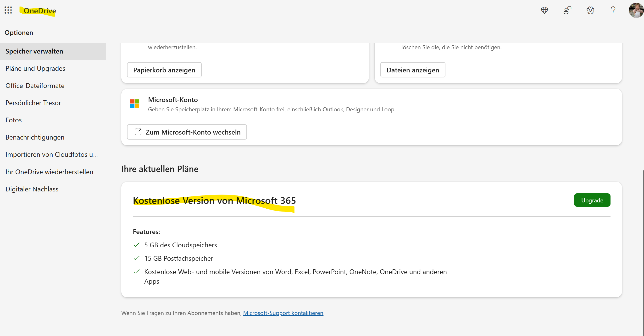The height and width of the screenshot is (336, 644).
Task: Click the Optionen heading
Action: pyautogui.click(x=19, y=33)
